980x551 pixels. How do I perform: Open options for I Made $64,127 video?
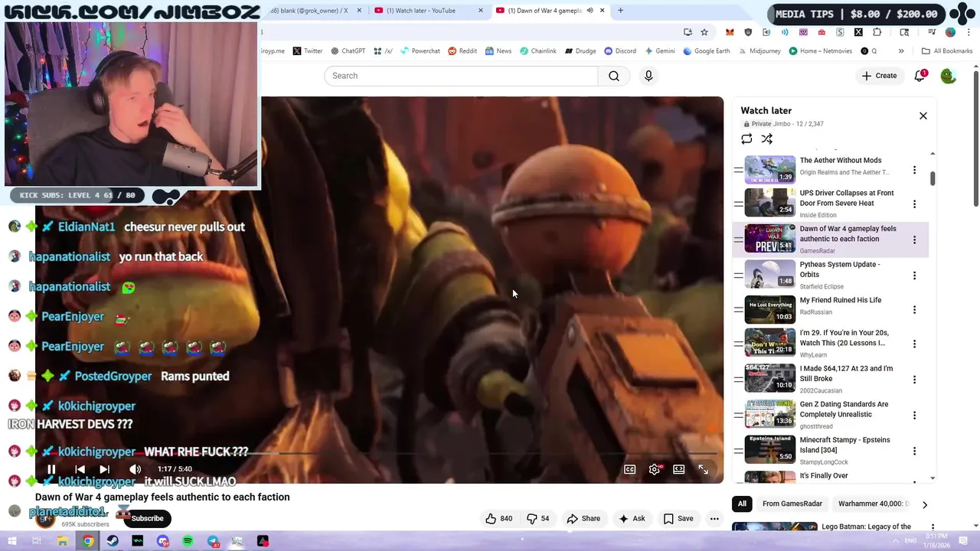(x=914, y=380)
